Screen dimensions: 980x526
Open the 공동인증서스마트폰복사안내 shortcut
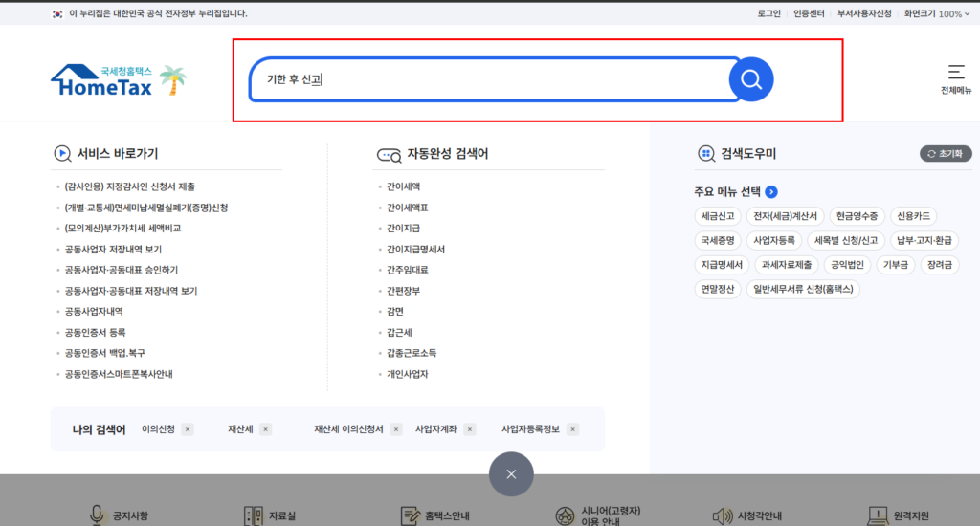119,374
